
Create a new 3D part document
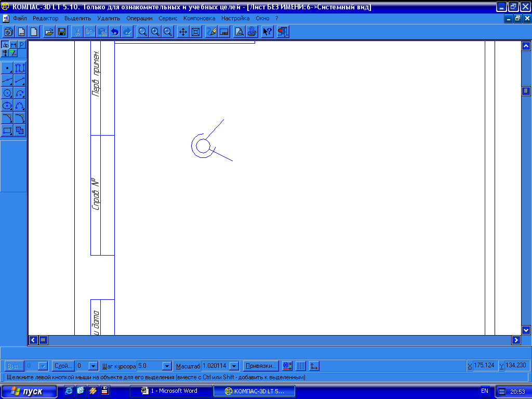click(x=9, y=32)
